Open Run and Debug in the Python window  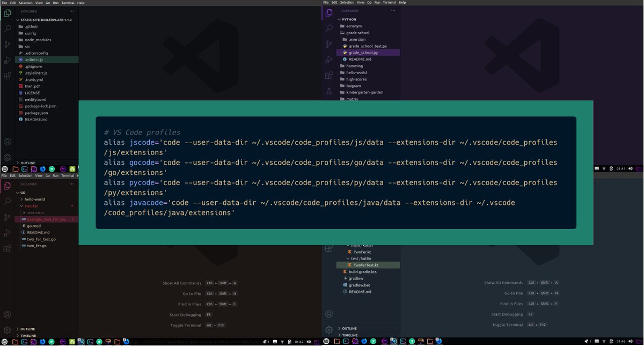point(329,60)
